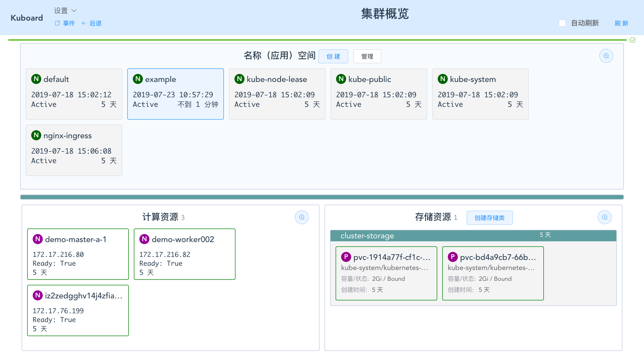Select the cluster-storage header bar

pos(367,236)
